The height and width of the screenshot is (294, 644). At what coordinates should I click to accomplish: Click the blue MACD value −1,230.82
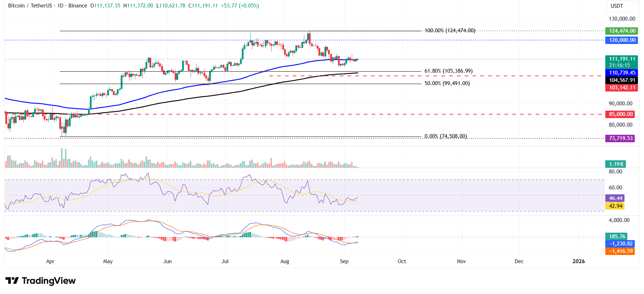coord(620,244)
